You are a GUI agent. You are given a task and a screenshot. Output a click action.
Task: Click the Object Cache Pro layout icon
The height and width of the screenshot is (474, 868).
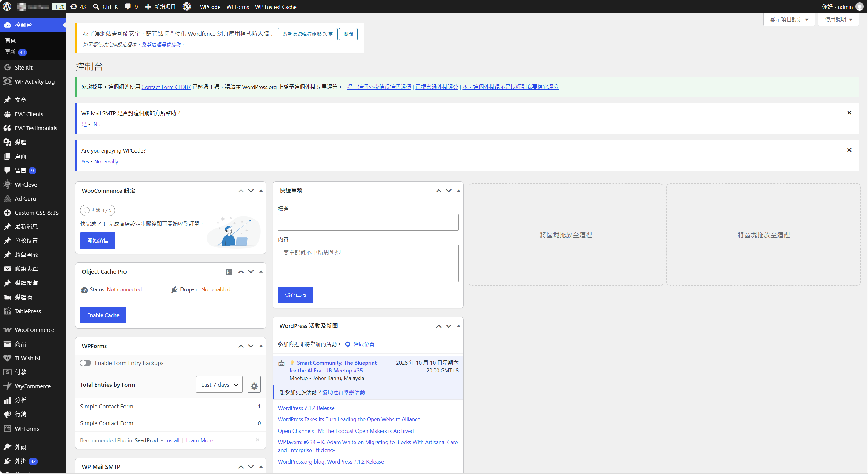229,272
